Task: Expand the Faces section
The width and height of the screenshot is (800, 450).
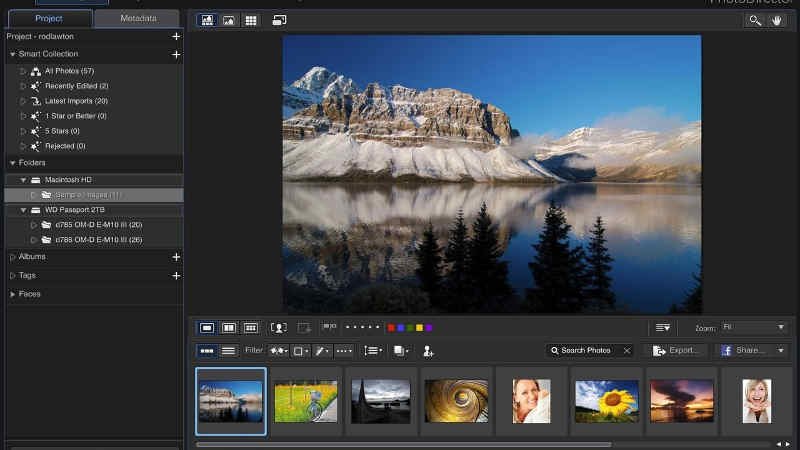Action: tap(12, 294)
